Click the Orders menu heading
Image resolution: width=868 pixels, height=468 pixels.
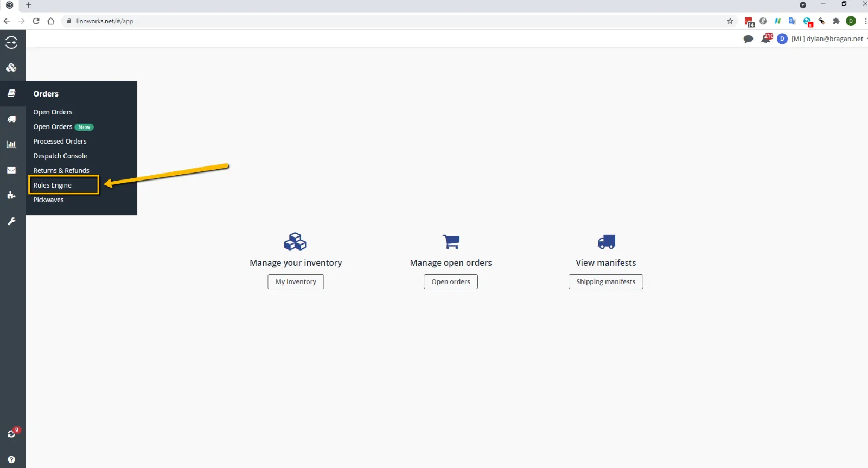tap(46, 94)
